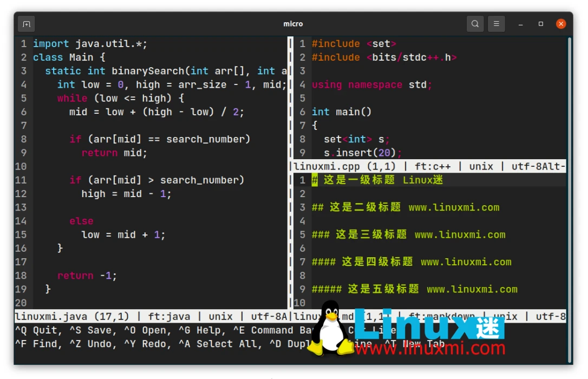Click the '## 这是二级标题' markdown line

pos(406,207)
